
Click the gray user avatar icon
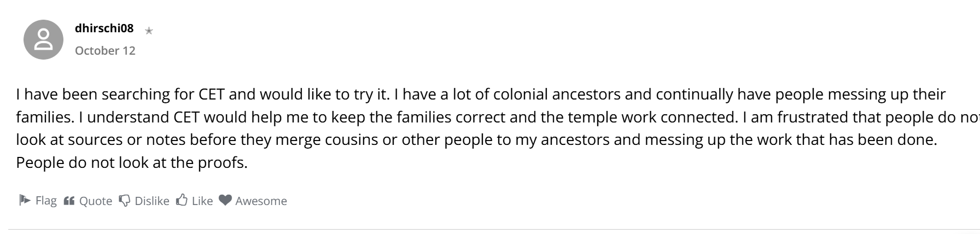tap(43, 39)
